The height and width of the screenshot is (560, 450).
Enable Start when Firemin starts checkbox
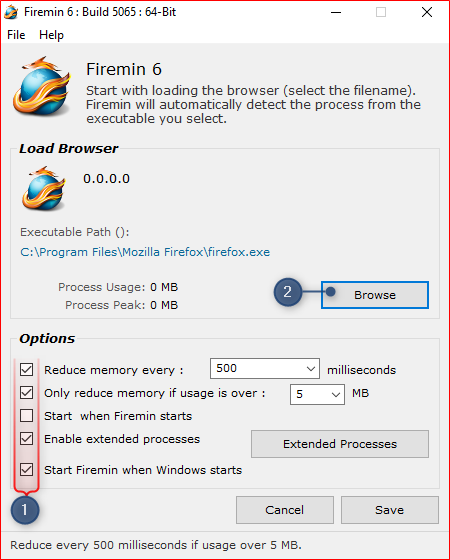coord(26,416)
